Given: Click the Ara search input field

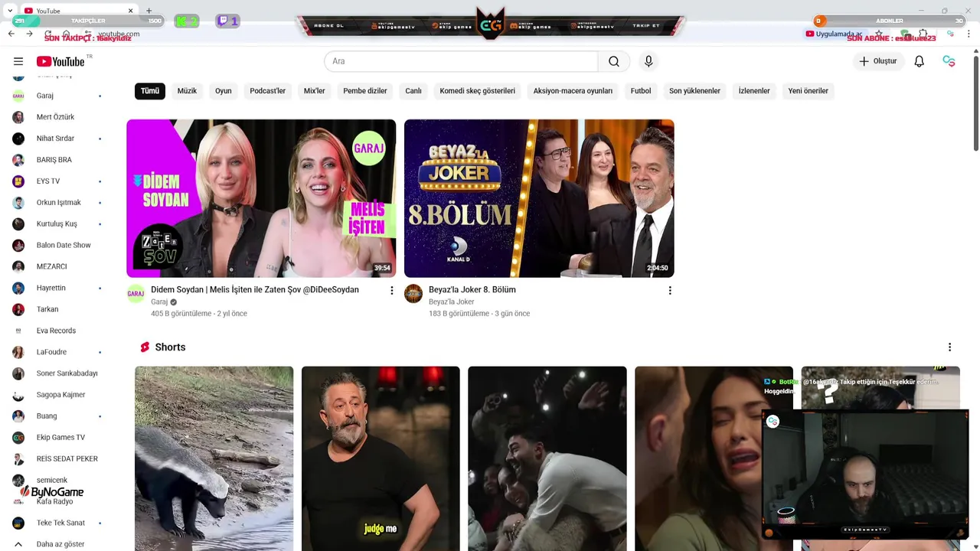Looking at the screenshot, I should click(461, 61).
